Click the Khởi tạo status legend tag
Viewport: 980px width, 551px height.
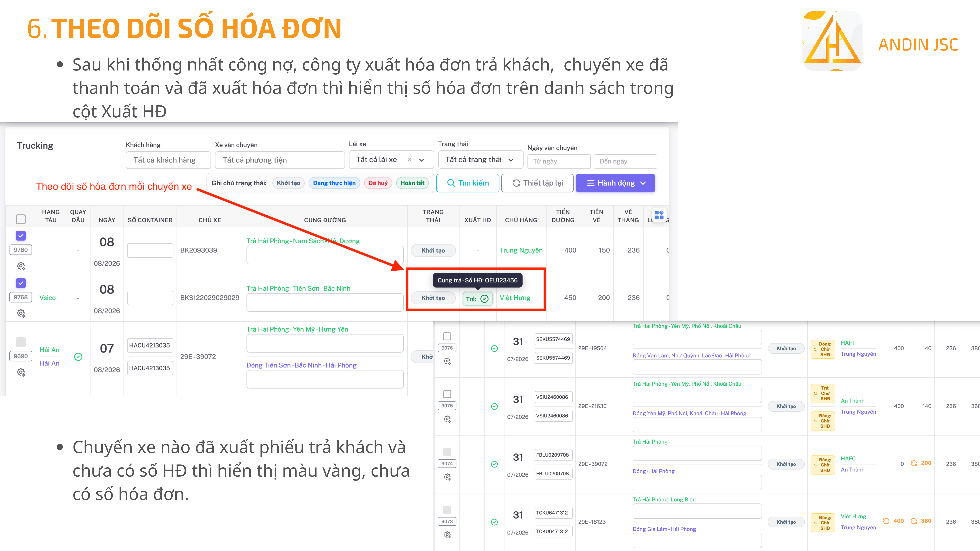pos(288,183)
